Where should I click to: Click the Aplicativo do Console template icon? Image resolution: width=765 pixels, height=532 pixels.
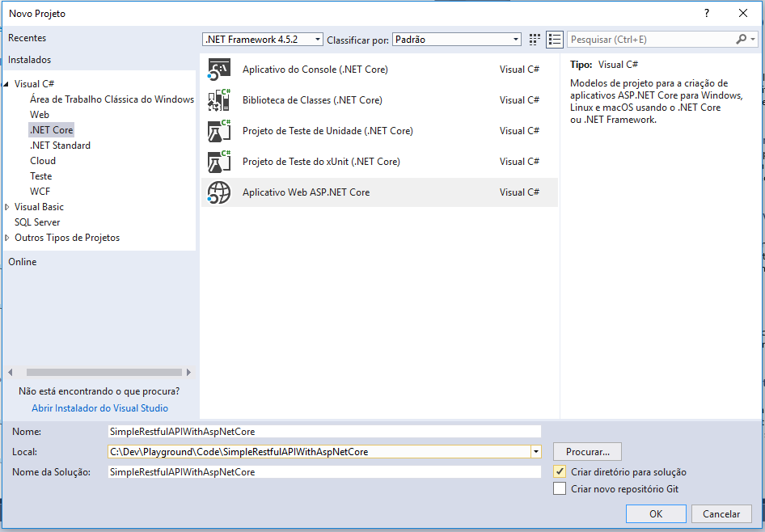point(219,70)
